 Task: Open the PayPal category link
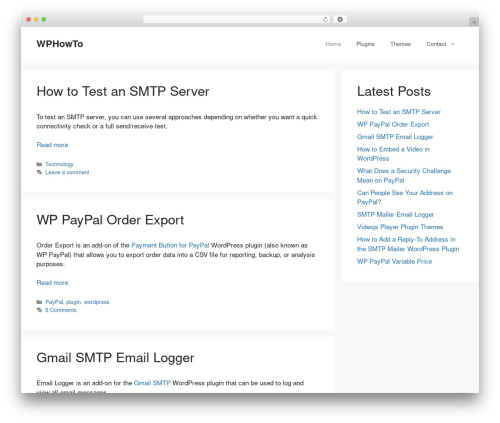(54, 302)
